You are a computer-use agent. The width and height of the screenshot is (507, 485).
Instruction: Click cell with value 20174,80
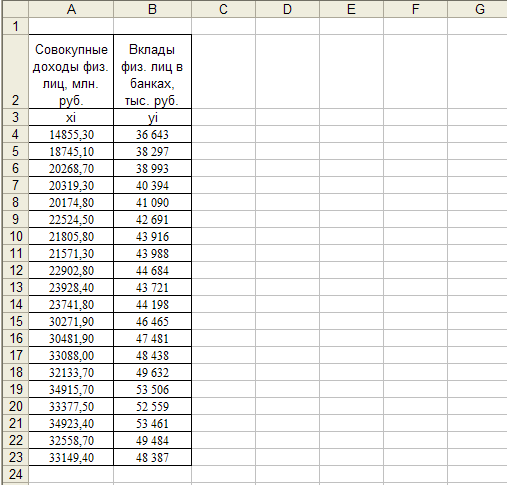tap(71, 202)
